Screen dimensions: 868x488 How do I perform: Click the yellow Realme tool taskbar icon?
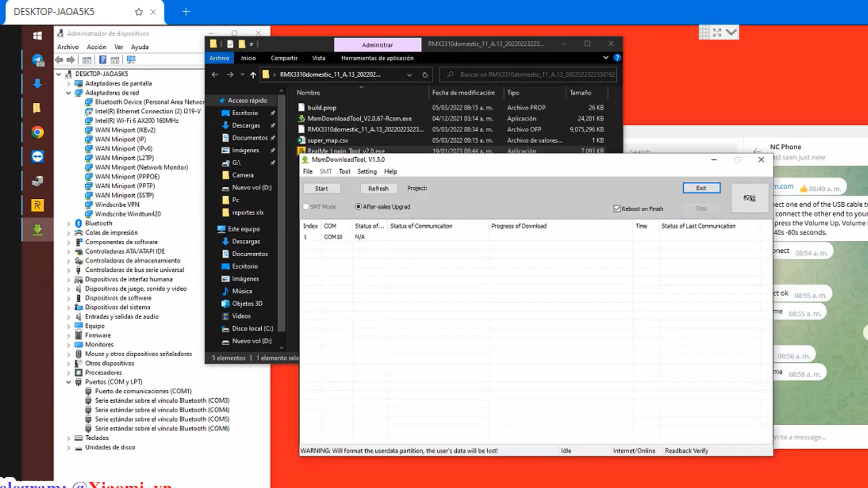pos(38,206)
